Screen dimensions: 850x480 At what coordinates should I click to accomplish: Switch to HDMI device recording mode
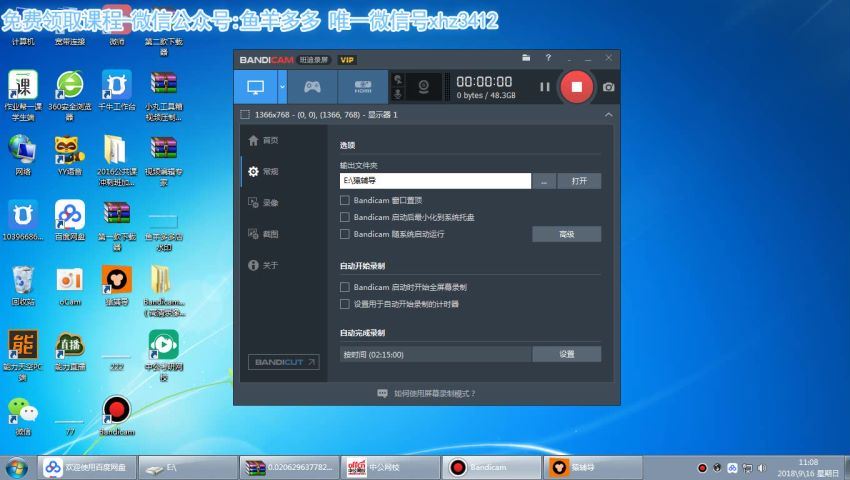pos(363,87)
